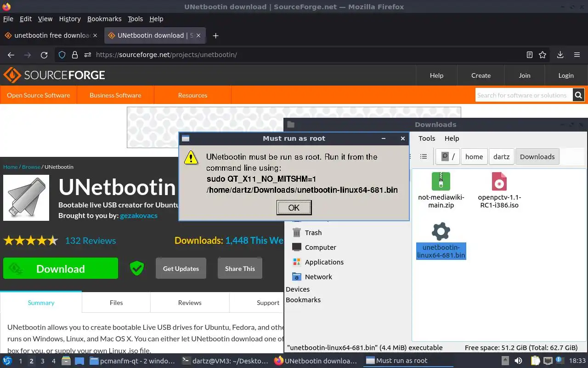Open the Firefox History menu
588x368 pixels.
[70, 19]
